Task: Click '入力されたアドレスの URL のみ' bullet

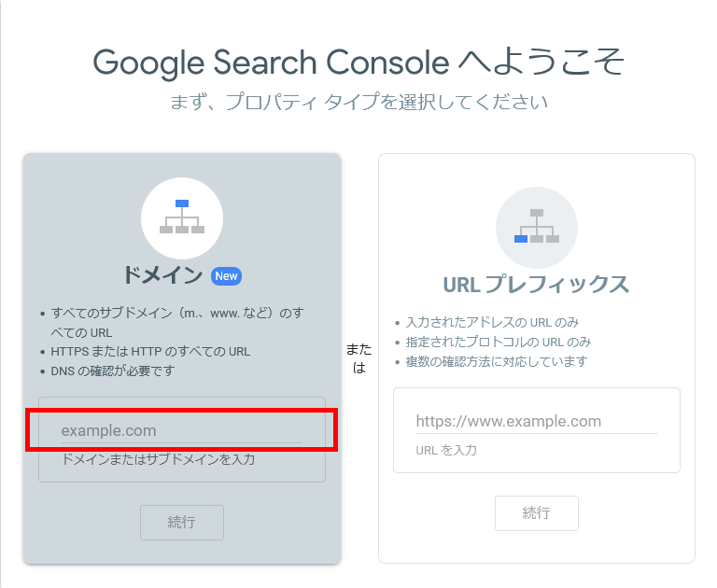Action: tap(493, 322)
